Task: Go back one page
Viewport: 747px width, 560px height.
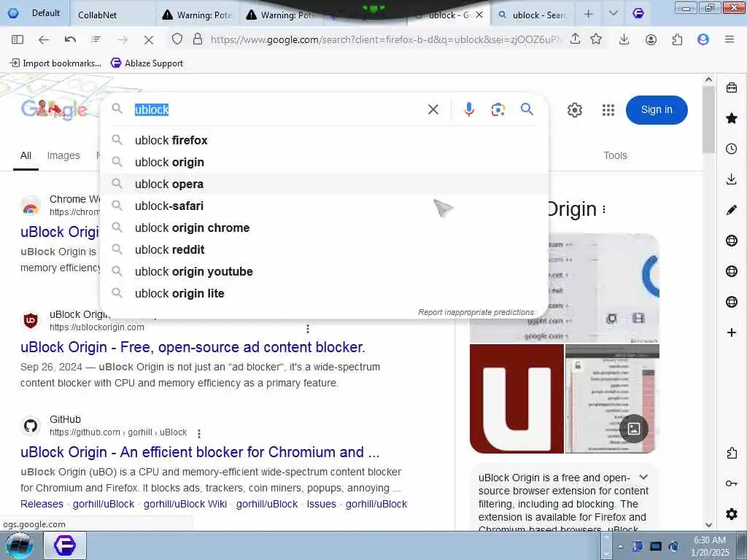Action: coord(43,39)
